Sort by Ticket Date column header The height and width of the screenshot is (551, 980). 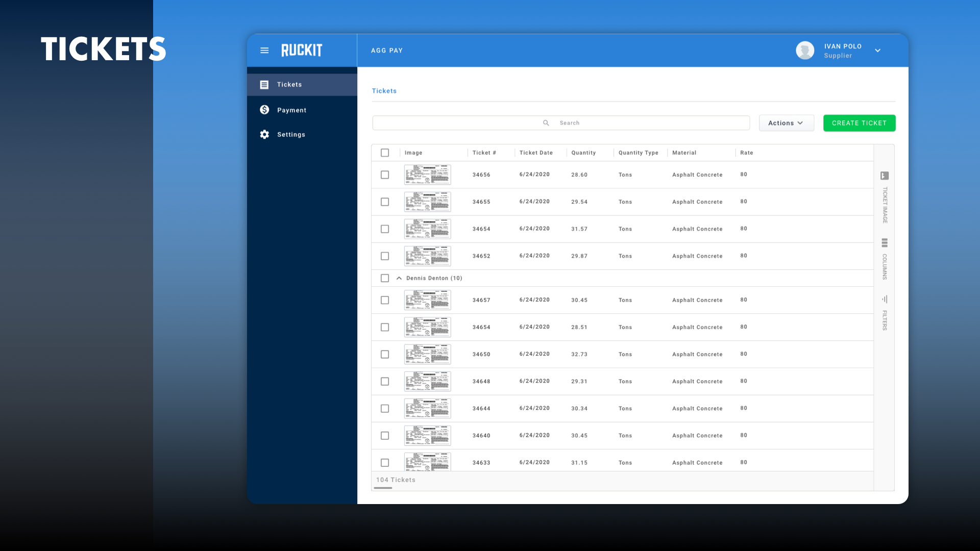[536, 153]
